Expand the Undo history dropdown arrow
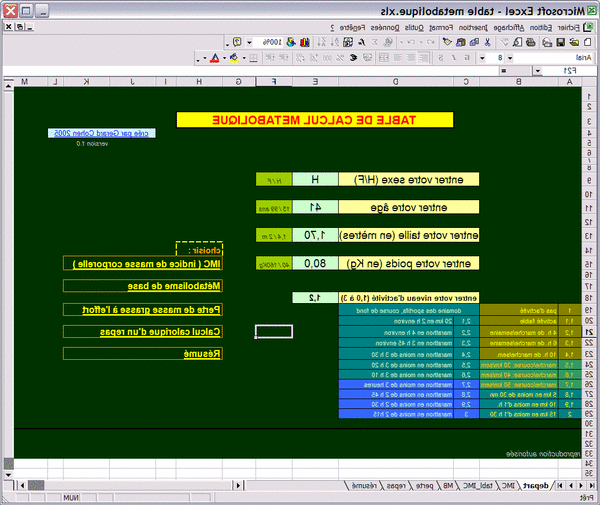The image size is (600, 505). coord(421,42)
